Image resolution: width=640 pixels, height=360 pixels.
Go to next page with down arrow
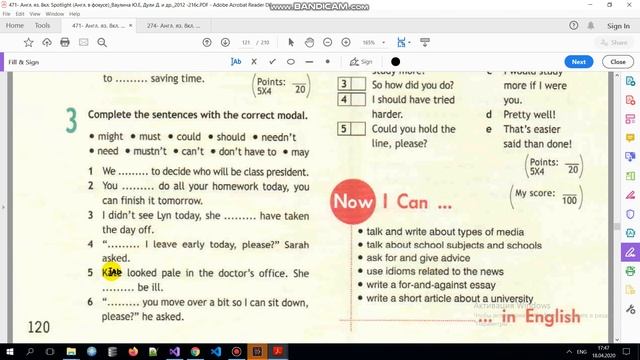click(x=225, y=42)
